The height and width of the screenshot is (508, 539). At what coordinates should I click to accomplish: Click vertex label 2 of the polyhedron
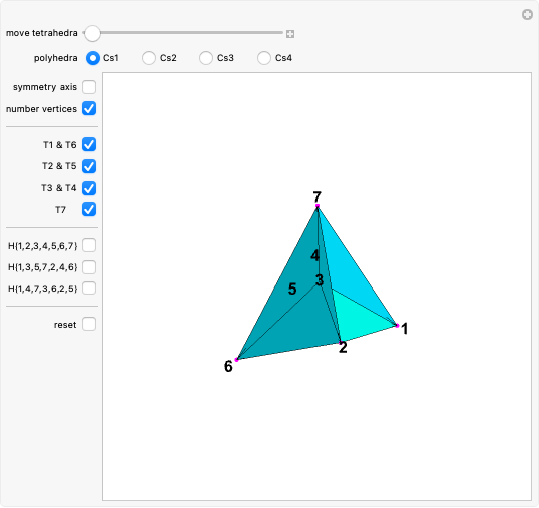(x=343, y=347)
